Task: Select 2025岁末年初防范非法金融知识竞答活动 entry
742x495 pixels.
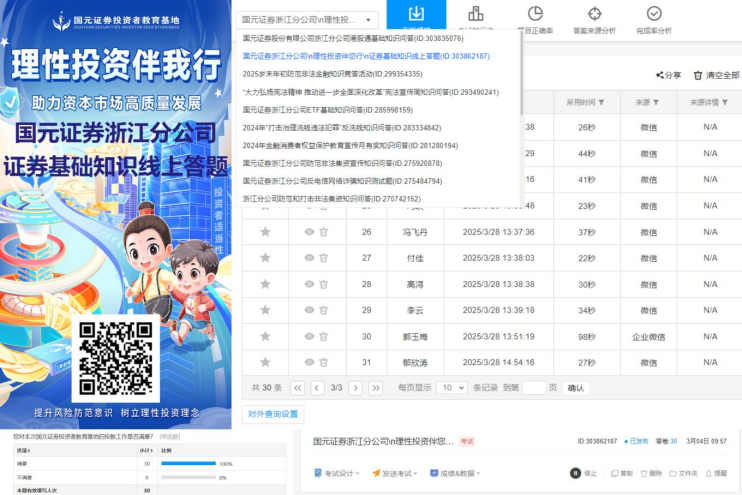Action: point(333,74)
